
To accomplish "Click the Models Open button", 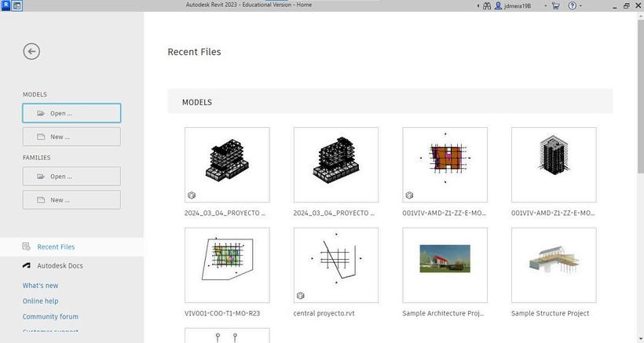I will [71, 113].
